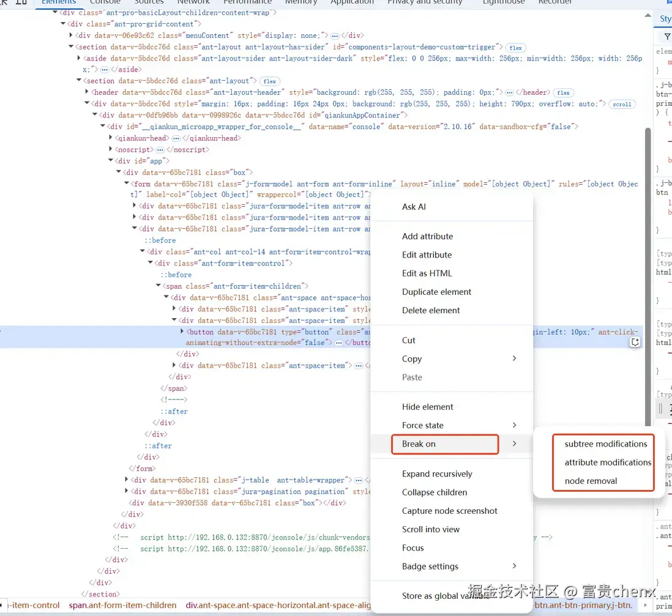Viewport: 672px width, 616px height.
Task: Switch to the Console tab
Action: click(105, 2)
